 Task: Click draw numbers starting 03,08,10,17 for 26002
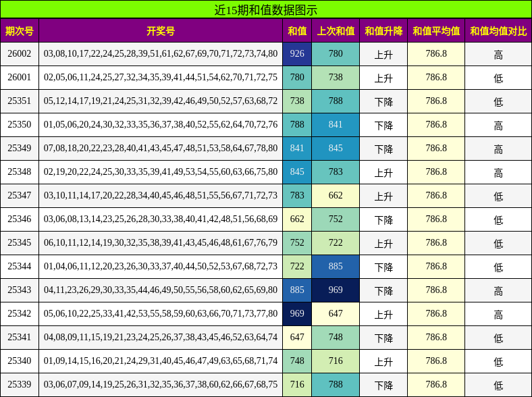coord(161,53)
